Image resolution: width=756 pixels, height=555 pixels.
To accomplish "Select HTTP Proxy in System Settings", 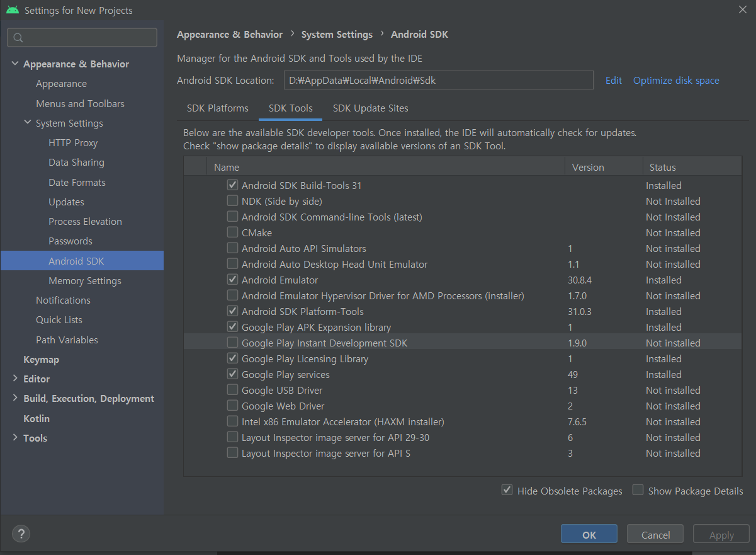I will pyautogui.click(x=73, y=142).
